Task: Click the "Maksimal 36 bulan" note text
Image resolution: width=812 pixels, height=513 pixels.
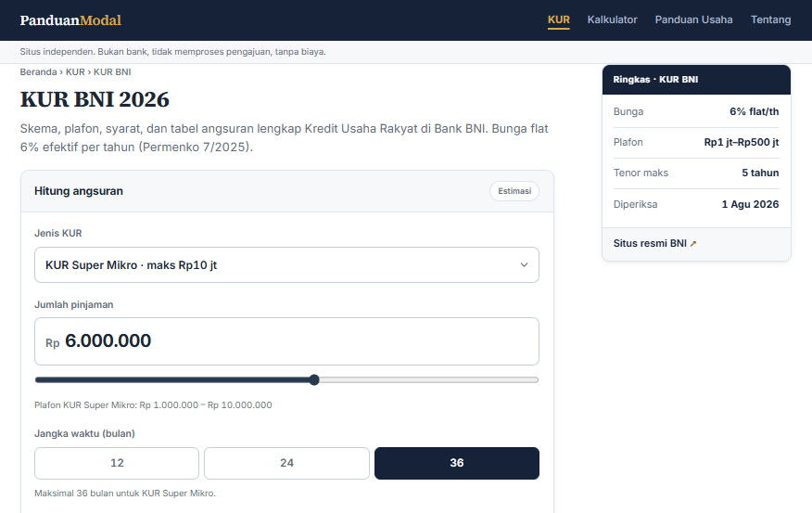Action: (x=125, y=494)
